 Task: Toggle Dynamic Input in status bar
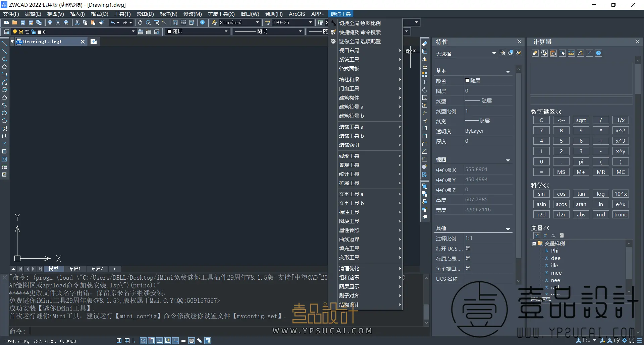coord(175,341)
